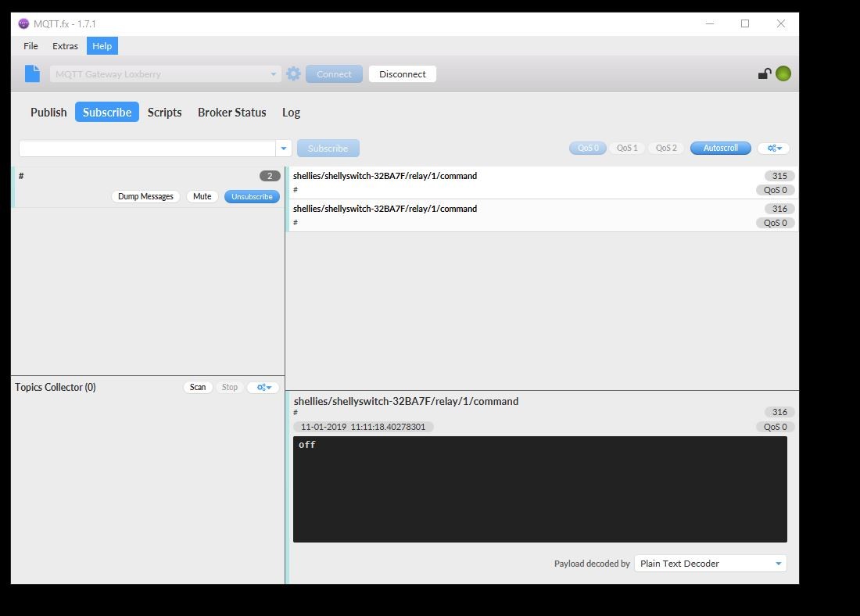Select QoS 1 for subscription

pos(627,148)
